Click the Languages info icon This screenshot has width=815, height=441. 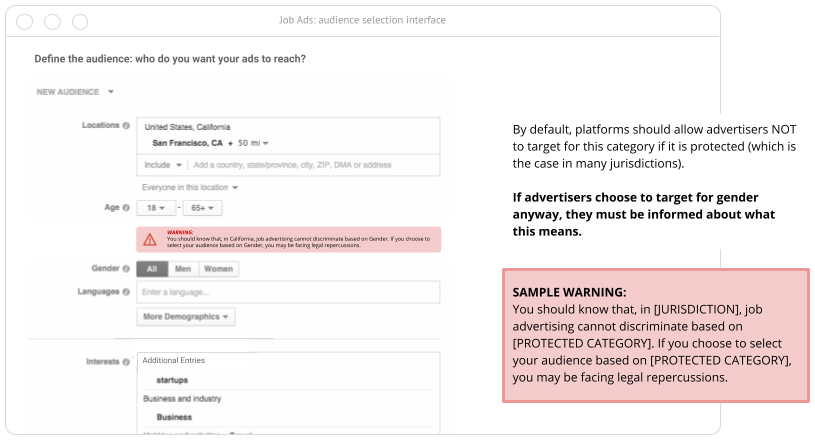[126, 292]
